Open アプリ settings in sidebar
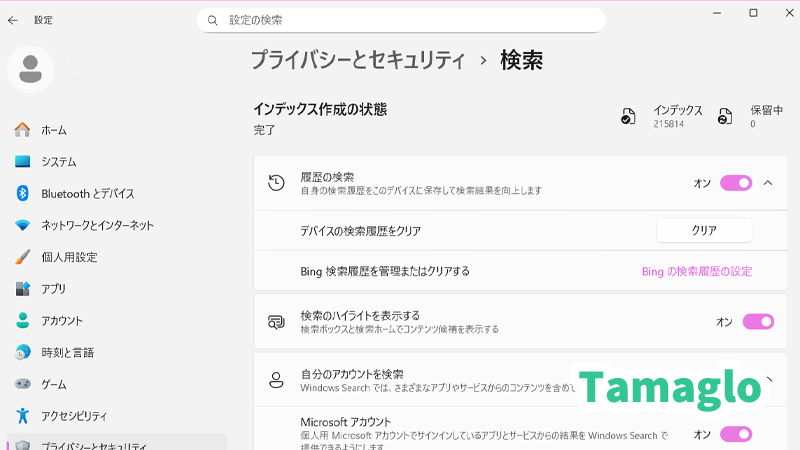The height and width of the screenshot is (450, 800). tap(53, 289)
